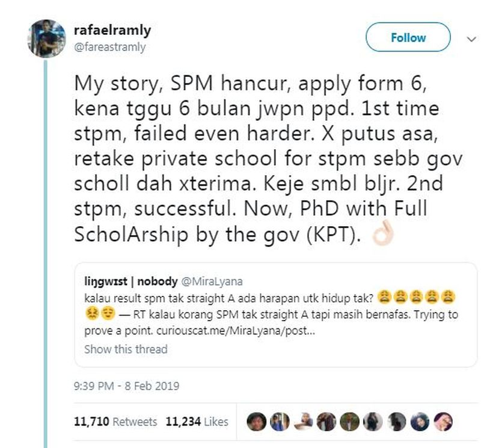This screenshot has width=499, height=448.
Task: Click the Follow button
Action: pyautogui.click(x=408, y=37)
